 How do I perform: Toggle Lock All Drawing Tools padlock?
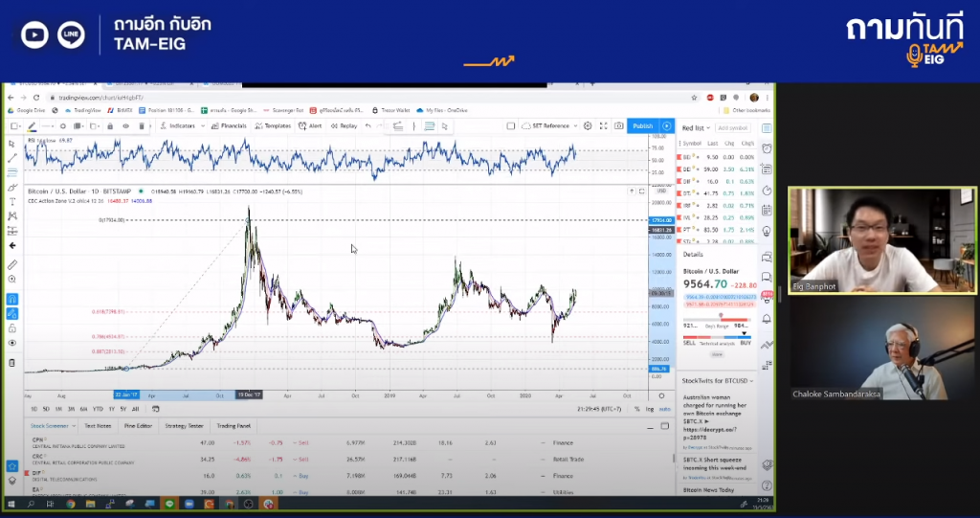[11, 328]
